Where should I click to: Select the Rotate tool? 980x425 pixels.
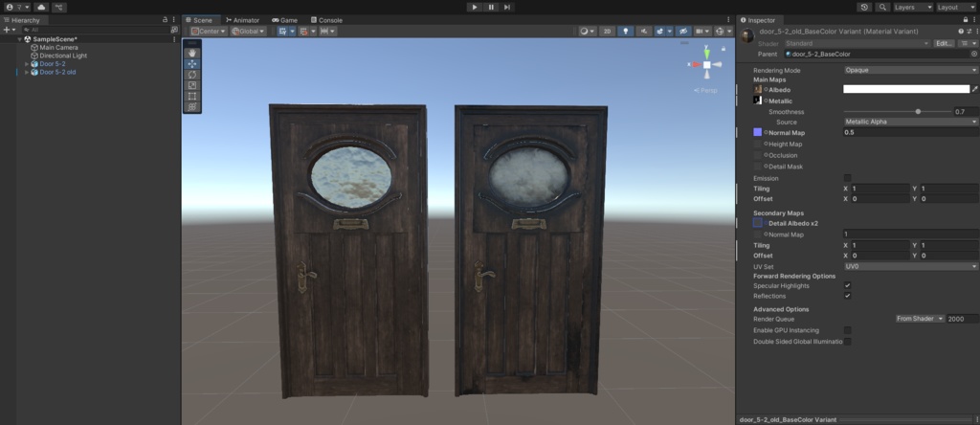click(191, 75)
